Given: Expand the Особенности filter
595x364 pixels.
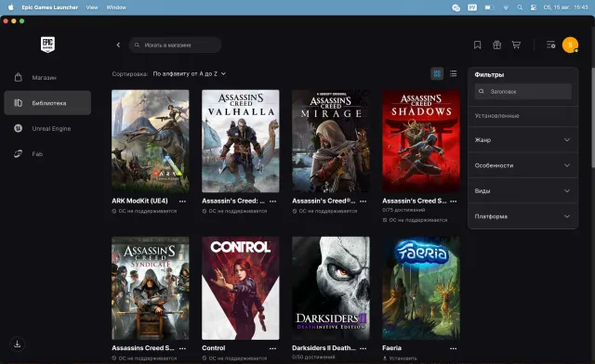Looking at the screenshot, I should pos(522,165).
